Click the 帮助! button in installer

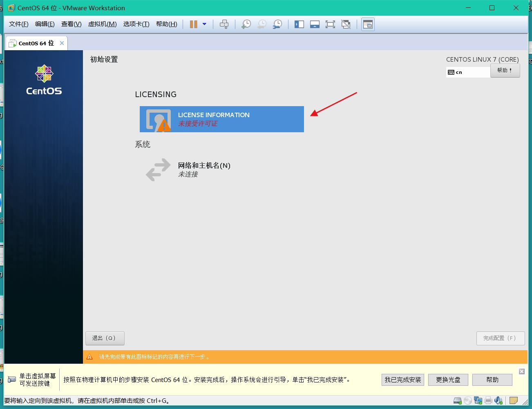click(505, 71)
